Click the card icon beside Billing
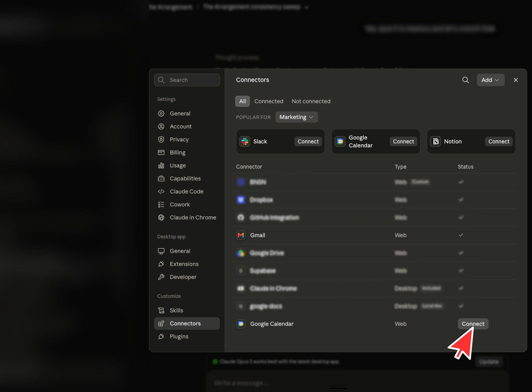Image resolution: width=532 pixels, height=392 pixels. 161,152
